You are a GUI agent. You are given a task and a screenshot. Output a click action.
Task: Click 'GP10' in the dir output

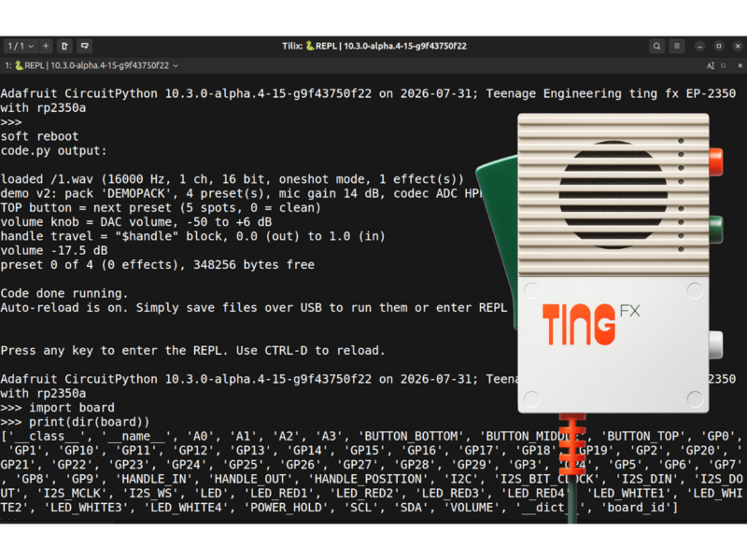pos(78,451)
